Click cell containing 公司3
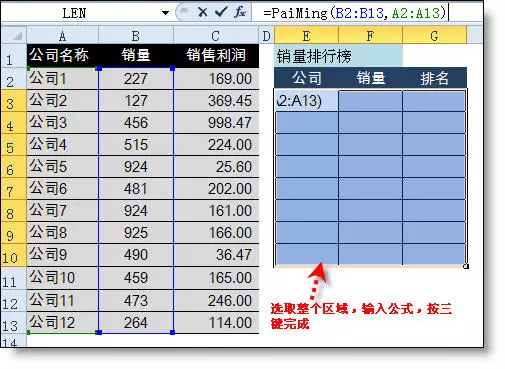Screen dimensions: 505x369 coord(62,122)
